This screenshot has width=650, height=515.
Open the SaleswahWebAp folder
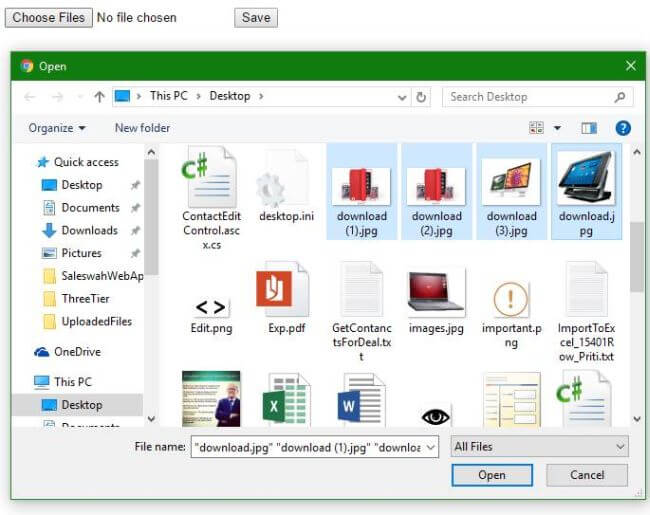pos(94,276)
